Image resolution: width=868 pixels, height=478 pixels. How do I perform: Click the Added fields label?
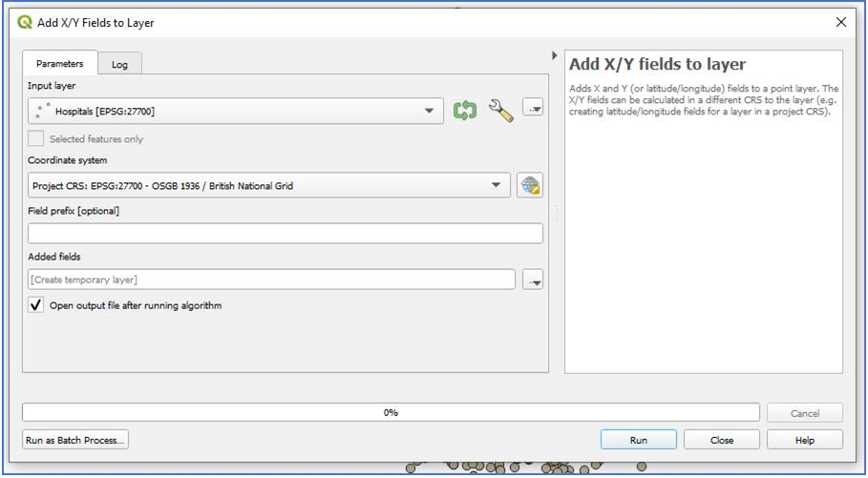pos(54,257)
